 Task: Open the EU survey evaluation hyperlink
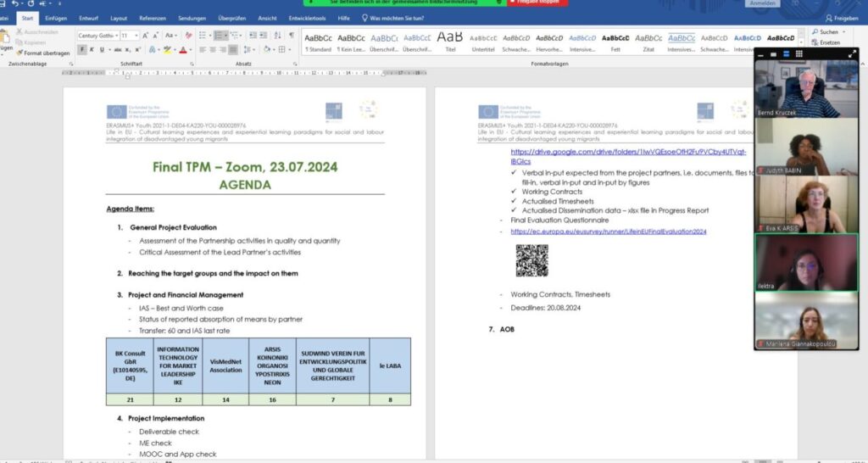click(x=608, y=231)
